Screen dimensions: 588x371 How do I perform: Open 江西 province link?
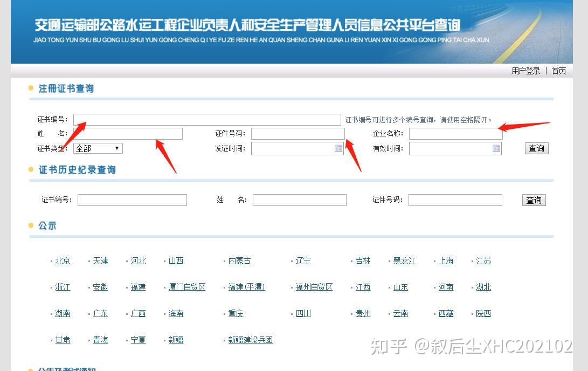[363, 287]
